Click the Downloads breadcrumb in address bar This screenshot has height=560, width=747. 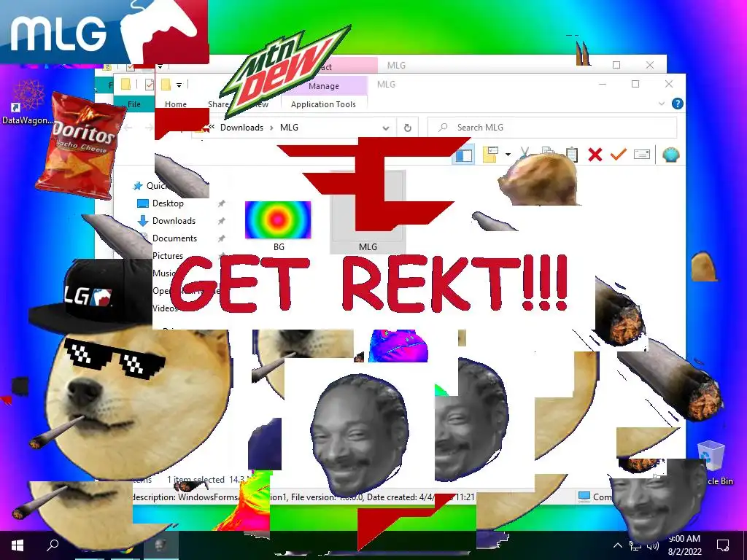(x=241, y=127)
